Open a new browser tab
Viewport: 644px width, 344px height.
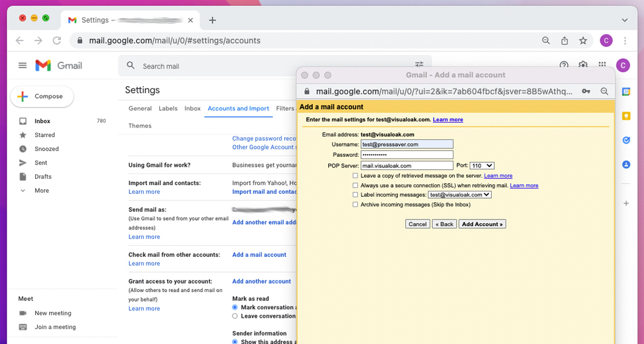tap(212, 20)
